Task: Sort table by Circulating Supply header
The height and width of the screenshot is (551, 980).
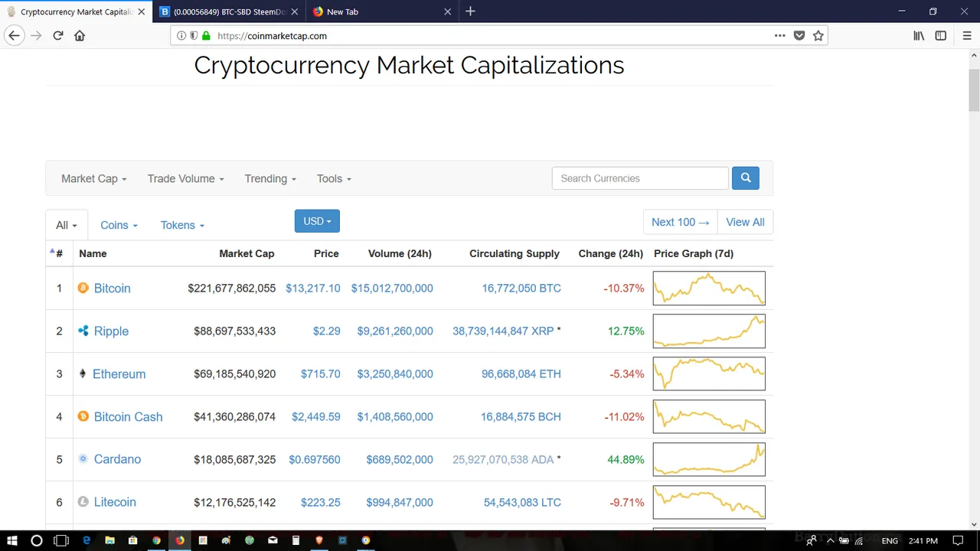Action: 514,253
